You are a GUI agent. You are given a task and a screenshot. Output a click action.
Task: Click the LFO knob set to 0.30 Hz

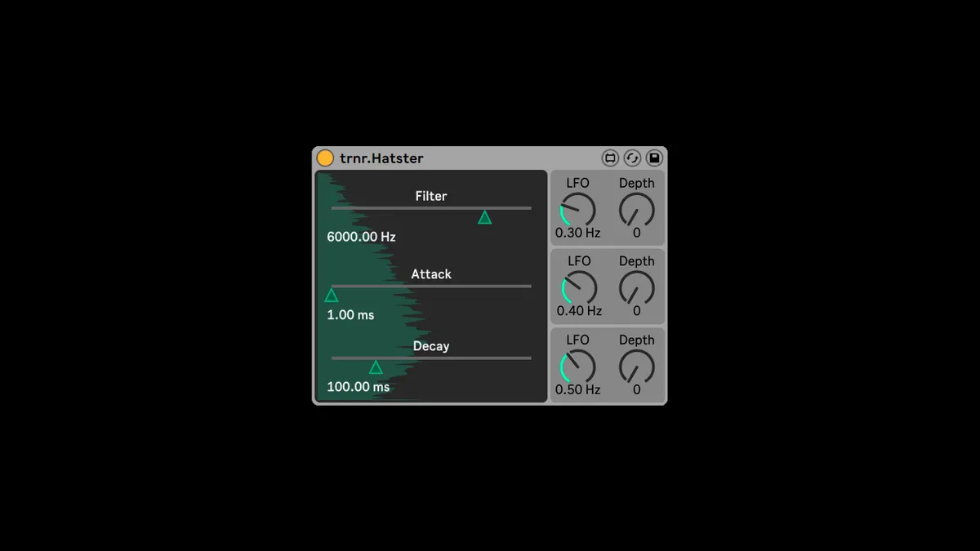[x=578, y=210]
